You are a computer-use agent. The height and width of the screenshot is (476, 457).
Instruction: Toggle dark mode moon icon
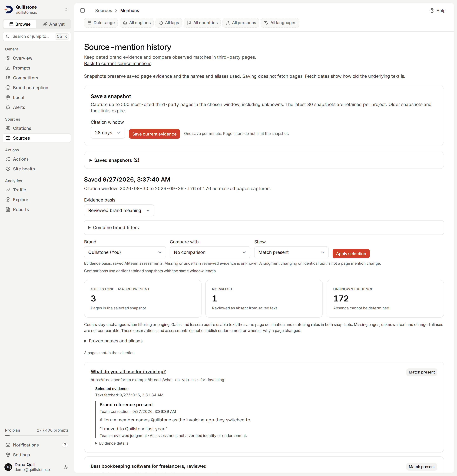[x=66, y=467]
